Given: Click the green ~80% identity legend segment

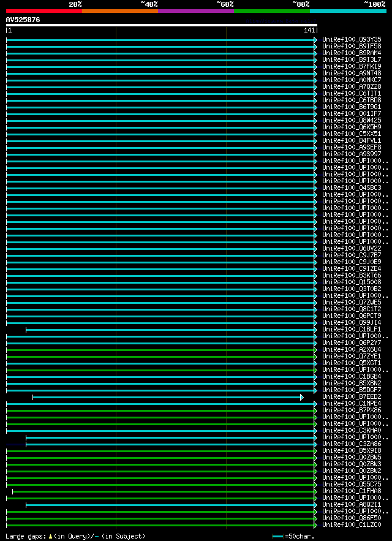Looking at the screenshot, I should 272,11.
